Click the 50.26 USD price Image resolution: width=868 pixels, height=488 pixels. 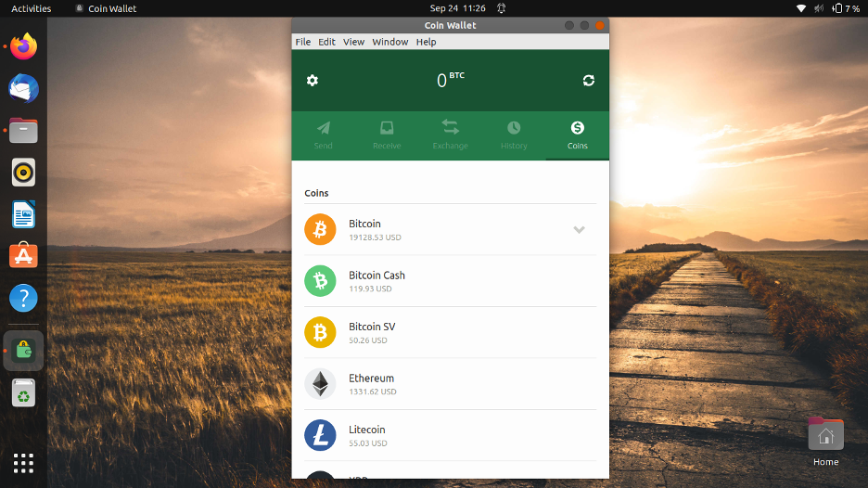pos(368,340)
